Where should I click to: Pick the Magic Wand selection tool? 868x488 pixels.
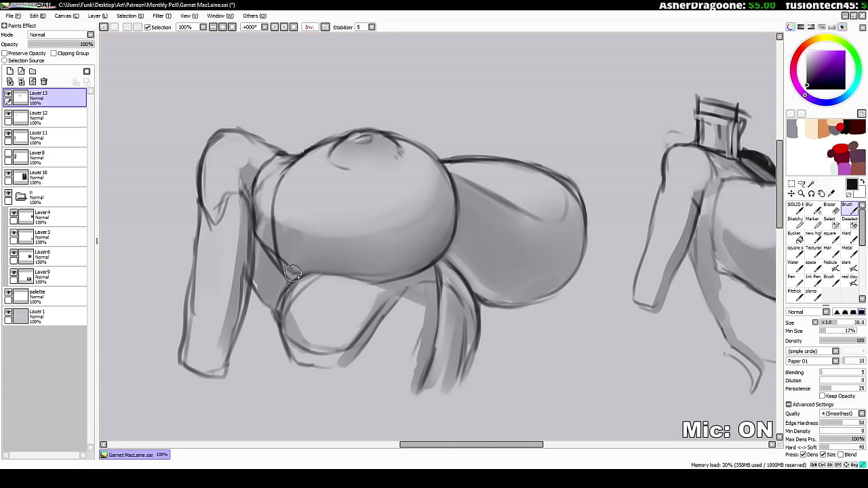(x=811, y=184)
